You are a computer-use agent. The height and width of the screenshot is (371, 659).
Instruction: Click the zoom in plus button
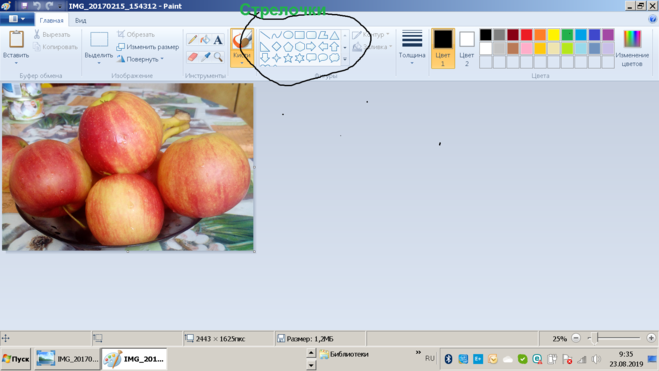click(651, 338)
